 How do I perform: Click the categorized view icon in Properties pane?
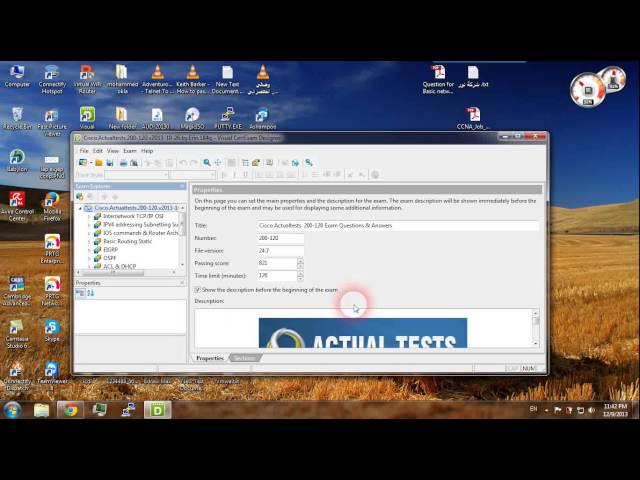(80, 293)
